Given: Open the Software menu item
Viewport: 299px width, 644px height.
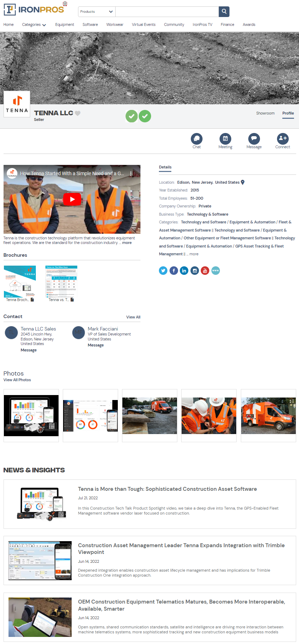Looking at the screenshot, I should click(x=90, y=25).
